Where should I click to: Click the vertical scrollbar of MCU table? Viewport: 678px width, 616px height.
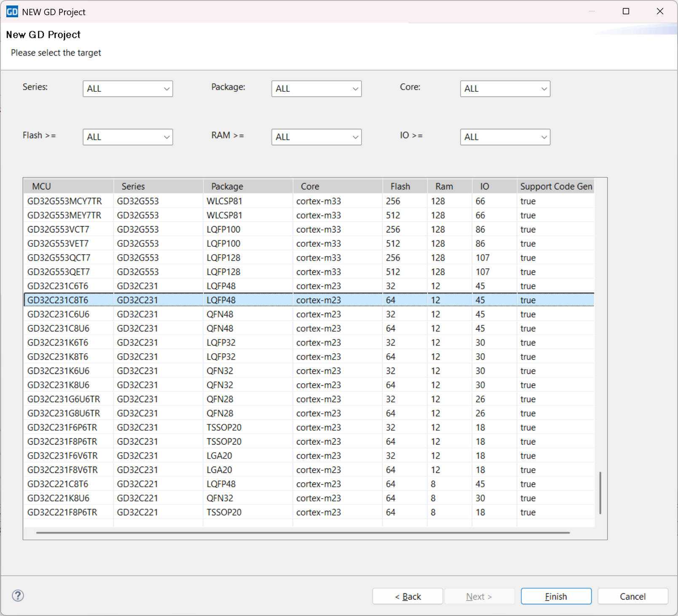(600, 493)
